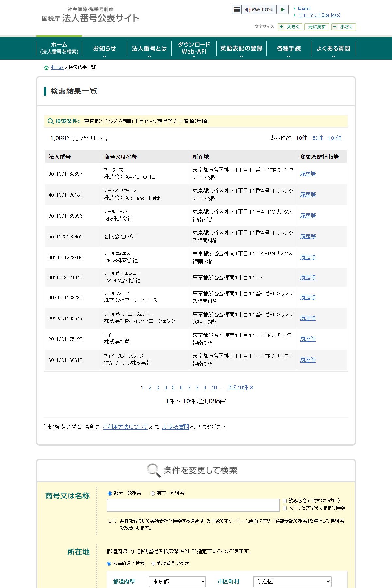392x588 pixels.
Task: Go to results page 2
Action: tap(150, 388)
